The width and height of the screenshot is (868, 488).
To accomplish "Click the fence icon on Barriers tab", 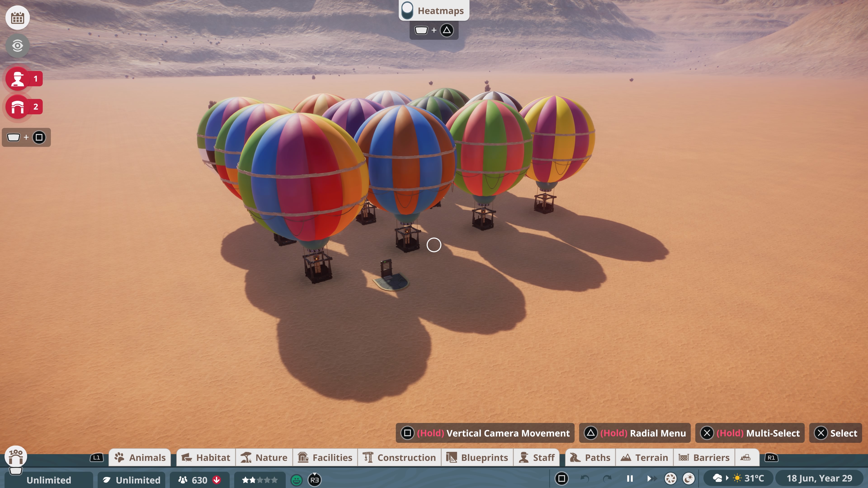I will click(x=684, y=457).
